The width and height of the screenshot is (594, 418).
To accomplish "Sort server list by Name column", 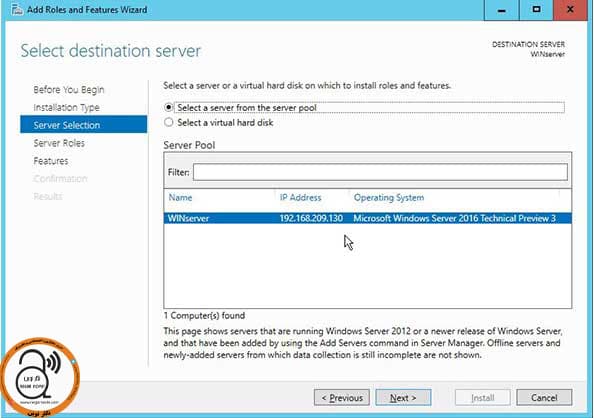I will 180,197.
